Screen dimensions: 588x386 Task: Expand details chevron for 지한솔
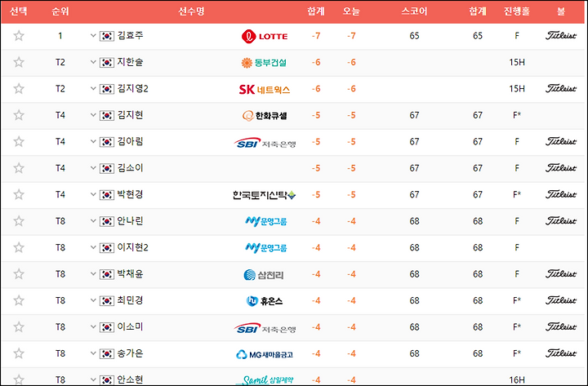point(93,62)
